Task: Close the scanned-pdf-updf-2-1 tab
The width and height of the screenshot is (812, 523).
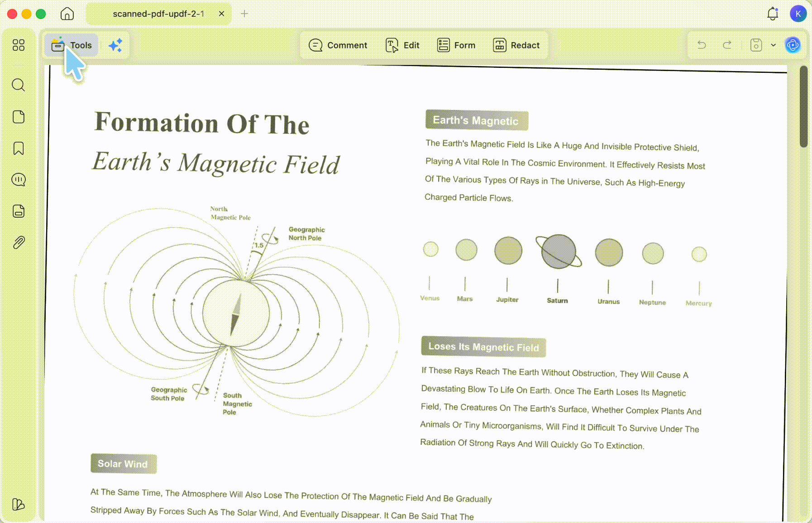Action: (x=221, y=14)
